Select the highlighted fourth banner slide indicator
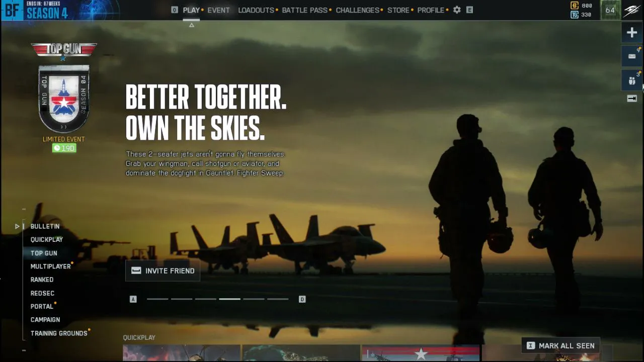Viewport: 644px width, 362px height. [230, 299]
